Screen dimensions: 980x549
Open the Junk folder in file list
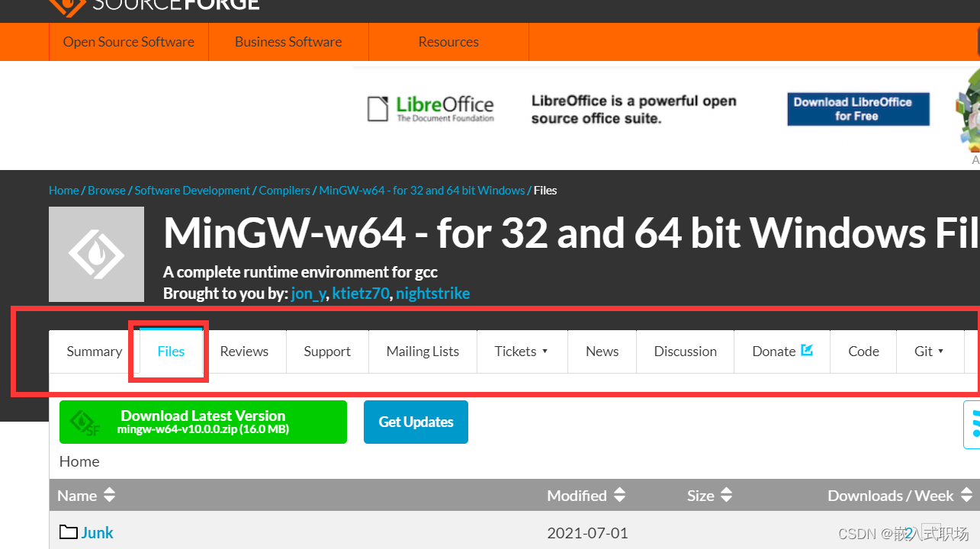[x=98, y=531]
